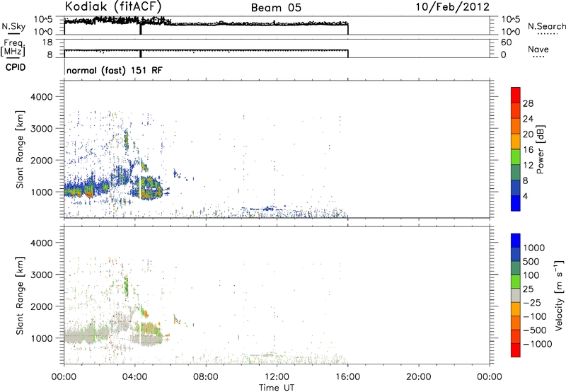The image size is (566, 392).
Task: Select the 'Slant Range [km]' label of power panel
Action: (x=20, y=149)
